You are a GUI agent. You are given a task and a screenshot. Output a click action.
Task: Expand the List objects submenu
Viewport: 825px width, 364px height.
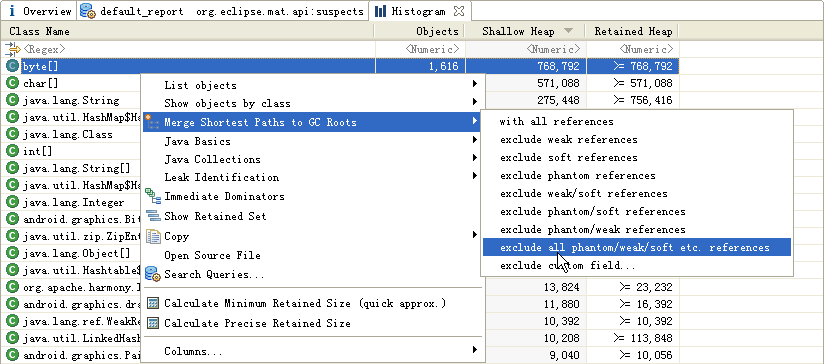(313, 85)
